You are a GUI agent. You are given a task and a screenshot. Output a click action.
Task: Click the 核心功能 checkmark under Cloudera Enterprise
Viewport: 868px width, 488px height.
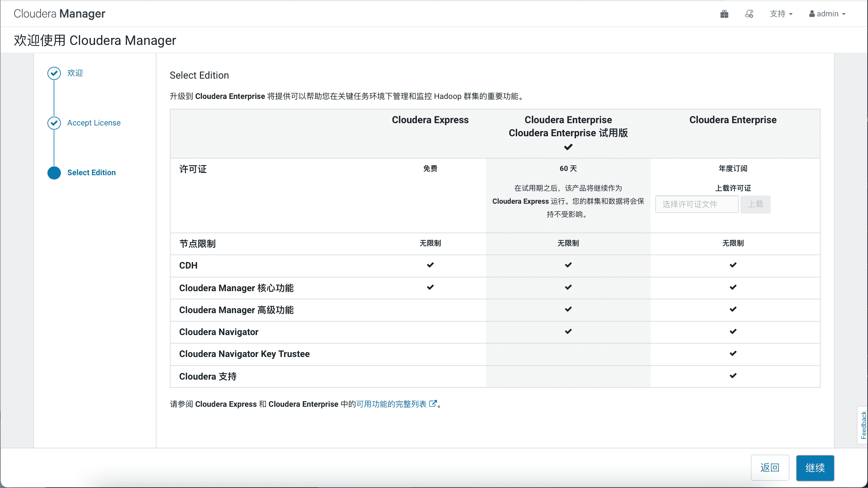click(x=733, y=287)
